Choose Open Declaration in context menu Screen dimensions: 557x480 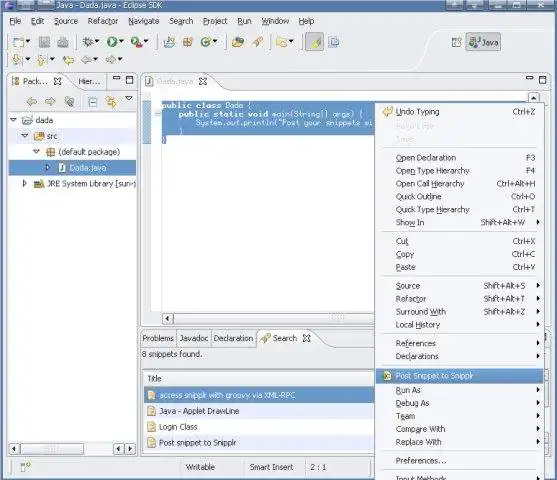point(459,158)
